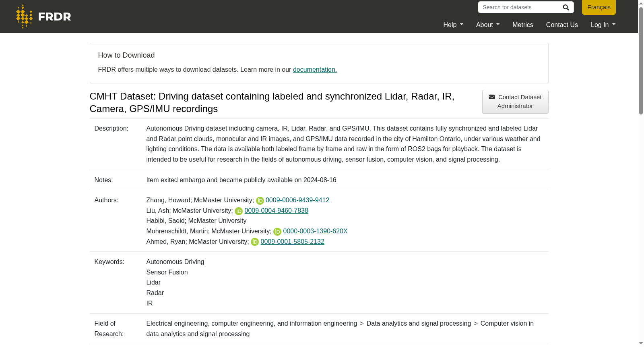Open ORCID link 0009-0004-9460-7838
This screenshot has width=644, height=347.
click(276, 210)
